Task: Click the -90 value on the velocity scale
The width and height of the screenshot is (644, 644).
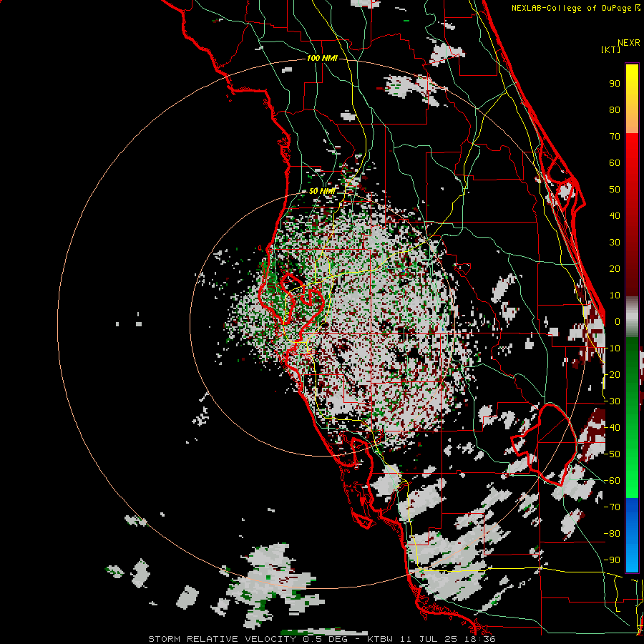Action: pos(613,560)
